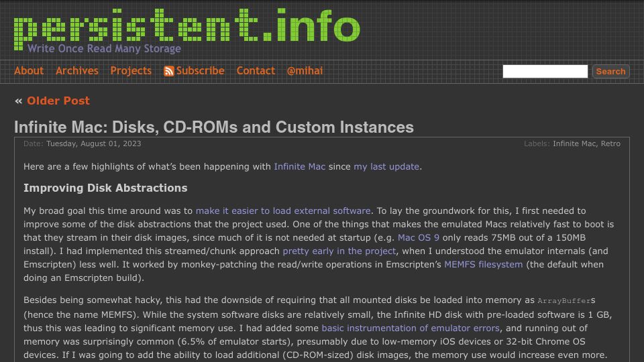Go to the Projects page

point(131,71)
